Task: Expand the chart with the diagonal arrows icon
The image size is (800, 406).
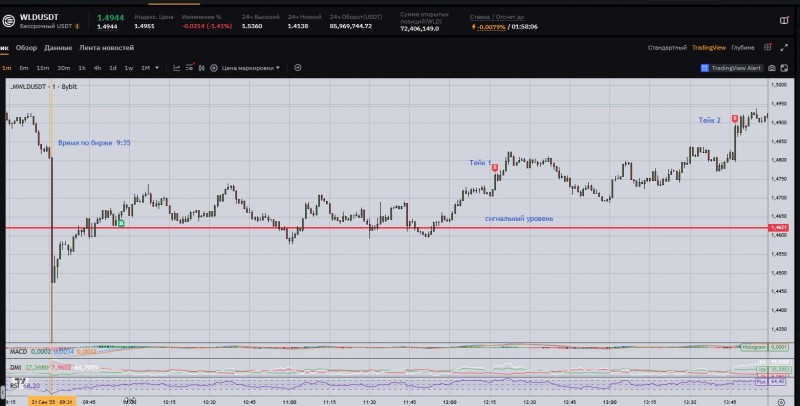Action: pos(784,47)
